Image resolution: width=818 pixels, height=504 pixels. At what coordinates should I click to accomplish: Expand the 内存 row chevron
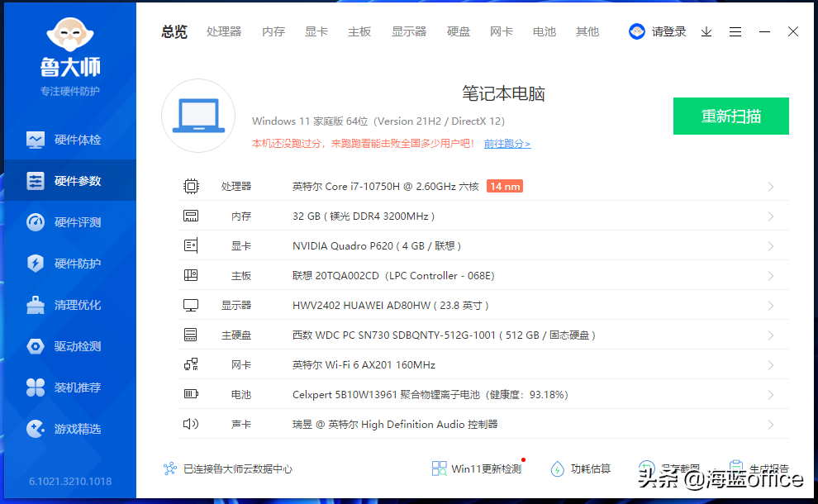(771, 216)
